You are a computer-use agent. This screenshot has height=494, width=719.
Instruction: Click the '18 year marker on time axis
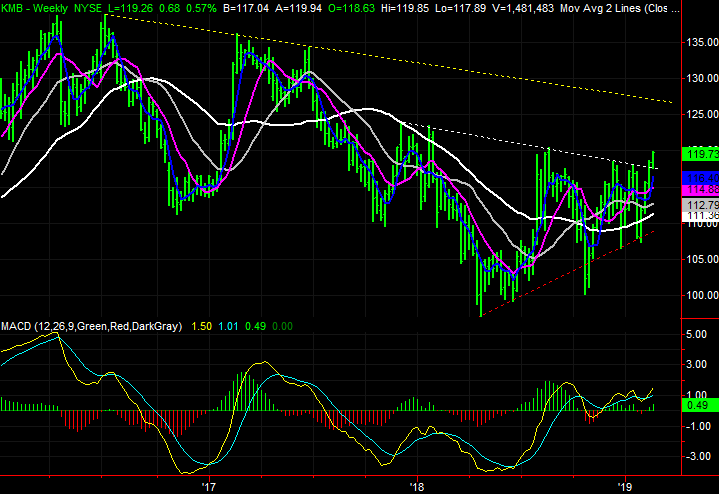pos(416,486)
